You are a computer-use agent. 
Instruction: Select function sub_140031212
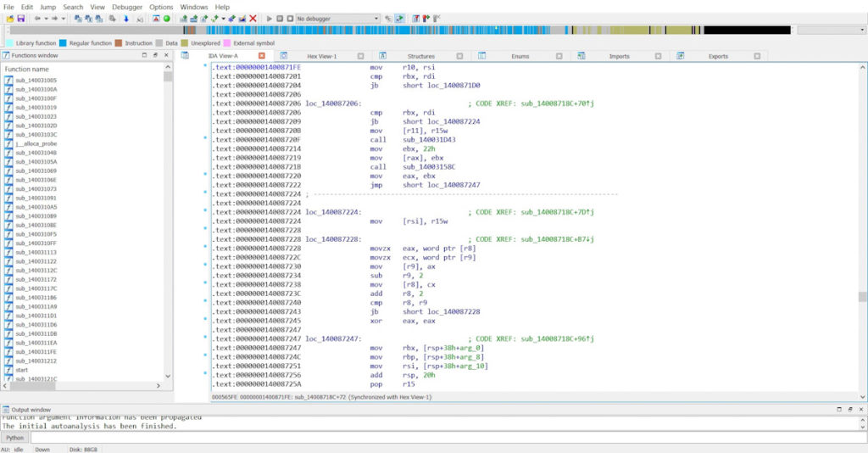click(x=36, y=361)
